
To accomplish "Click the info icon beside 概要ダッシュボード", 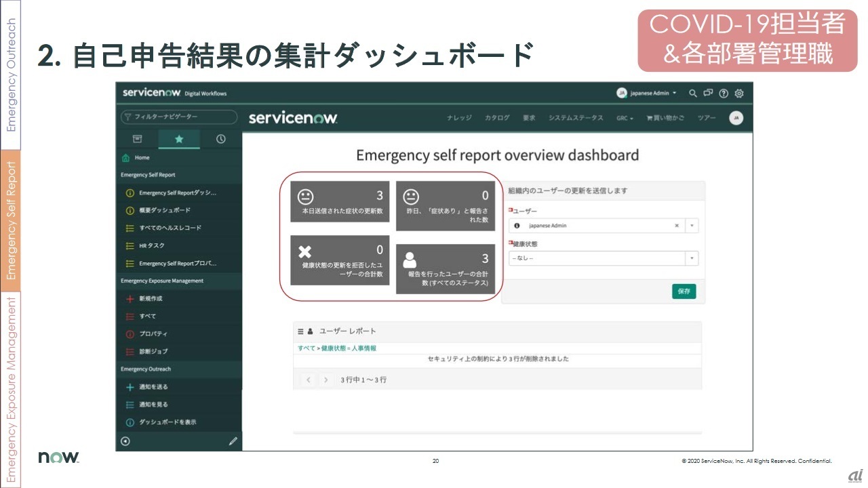I will tap(130, 210).
